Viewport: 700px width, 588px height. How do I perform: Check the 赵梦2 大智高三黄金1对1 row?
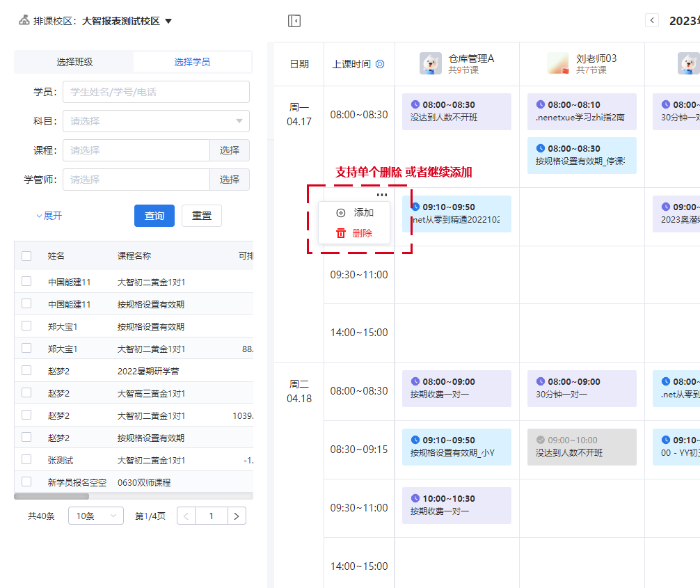tap(26, 393)
